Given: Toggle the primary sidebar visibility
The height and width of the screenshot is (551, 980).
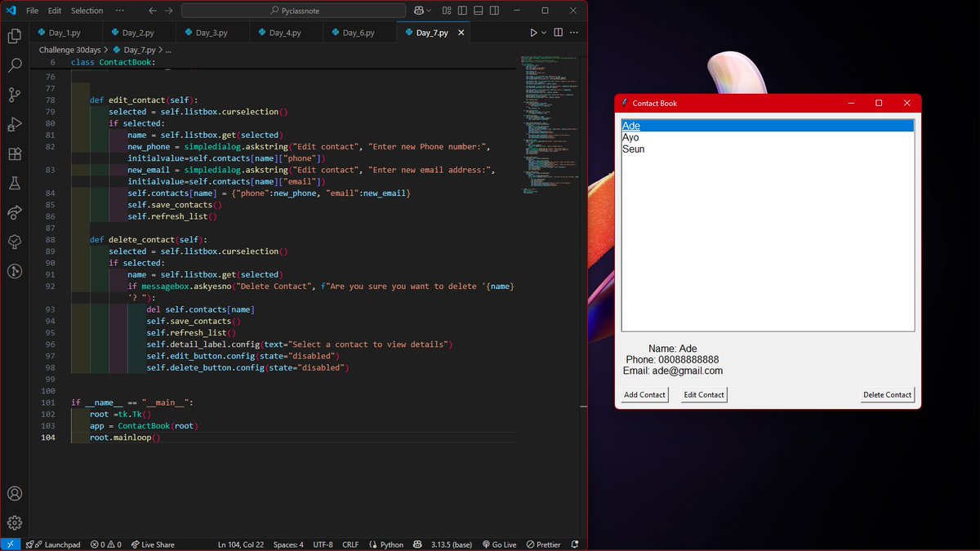Looking at the screenshot, I should (x=462, y=10).
